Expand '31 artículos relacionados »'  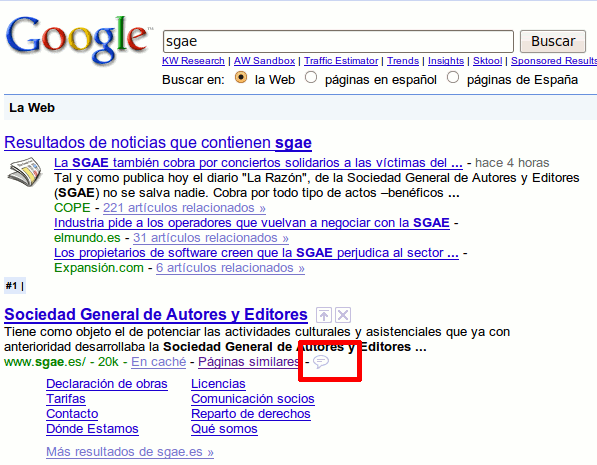pos(211,238)
